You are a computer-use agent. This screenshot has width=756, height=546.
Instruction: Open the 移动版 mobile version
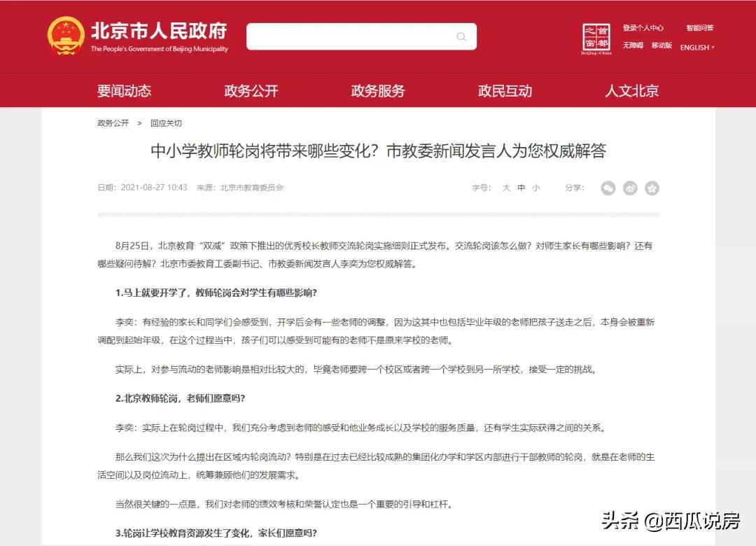coord(660,44)
